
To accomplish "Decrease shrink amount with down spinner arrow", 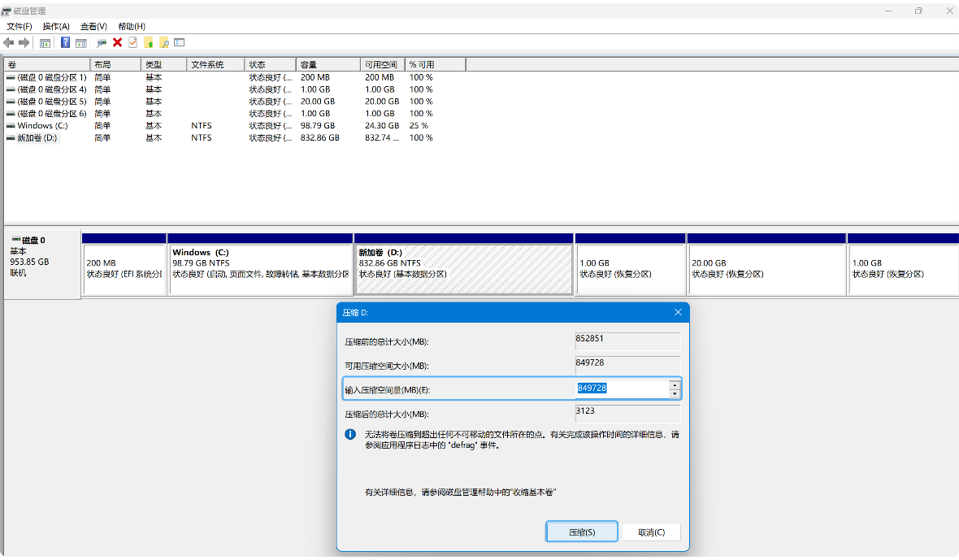I will [x=674, y=394].
